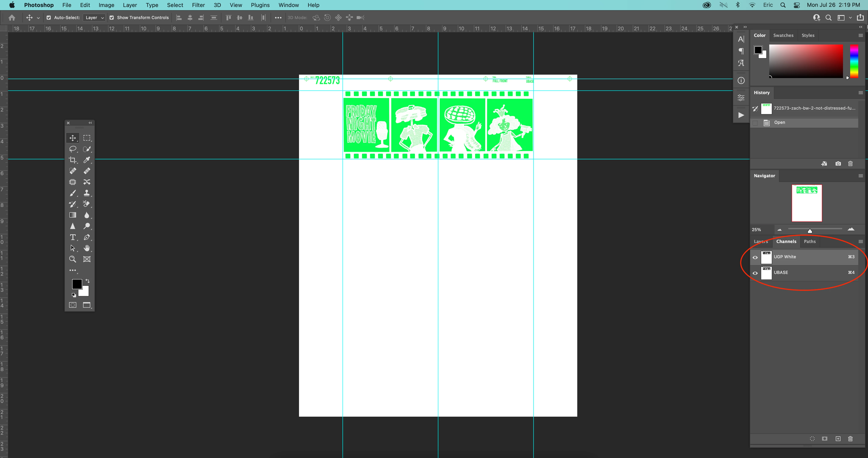Viewport: 868px width, 458px height.
Task: Click the Open history state
Action: point(779,122)
